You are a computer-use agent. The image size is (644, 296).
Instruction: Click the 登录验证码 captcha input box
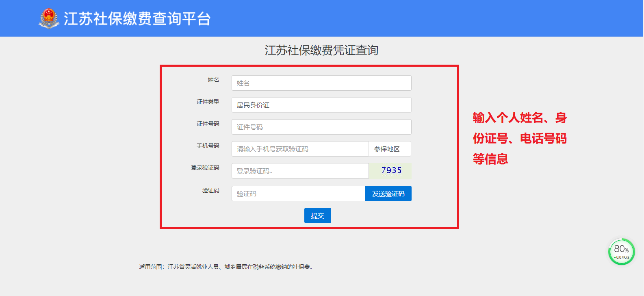[300, 171]
